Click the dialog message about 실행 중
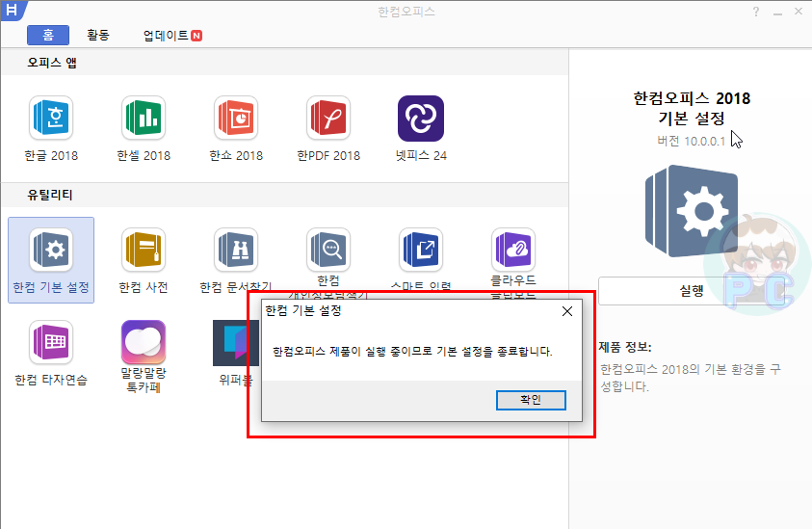Screen dimensions: 812x529 [412, 352]
